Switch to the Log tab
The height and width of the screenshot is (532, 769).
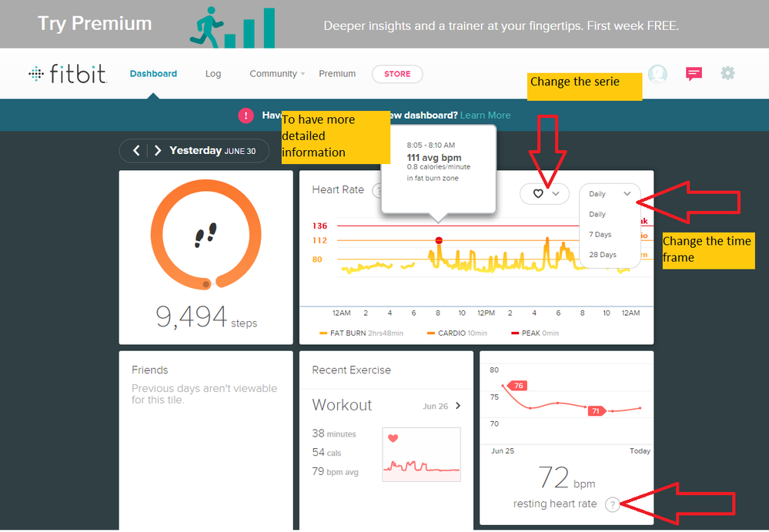[213, 74]
